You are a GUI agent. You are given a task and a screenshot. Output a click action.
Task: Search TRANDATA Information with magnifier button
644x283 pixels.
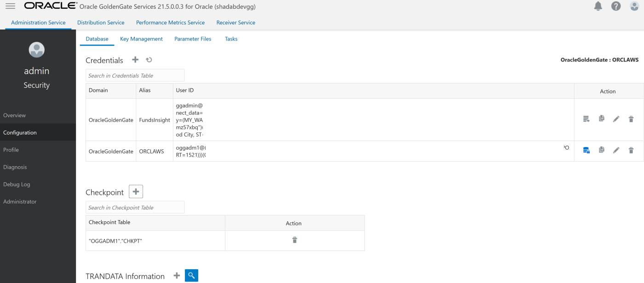pos(191,276)
